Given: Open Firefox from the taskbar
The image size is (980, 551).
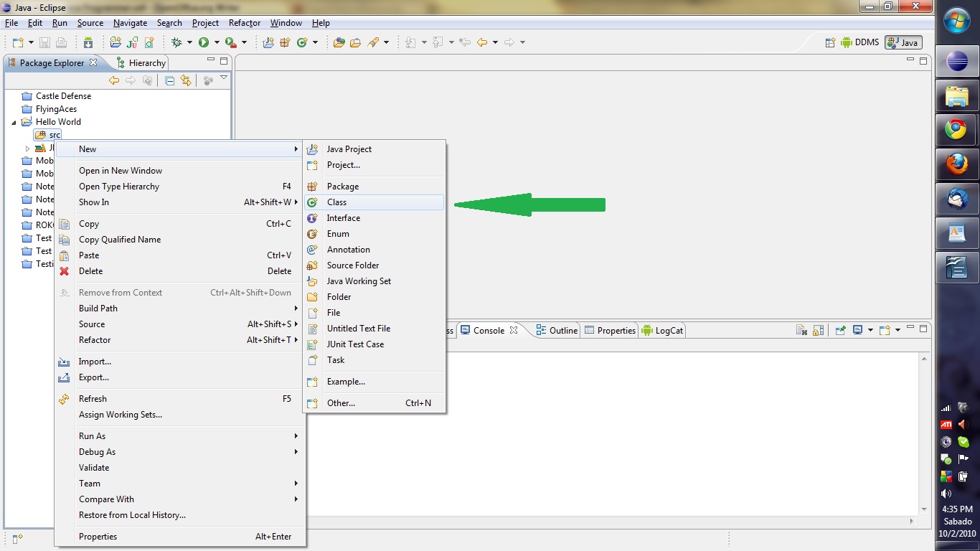Looking at the screenshot, I should point(956,164).
